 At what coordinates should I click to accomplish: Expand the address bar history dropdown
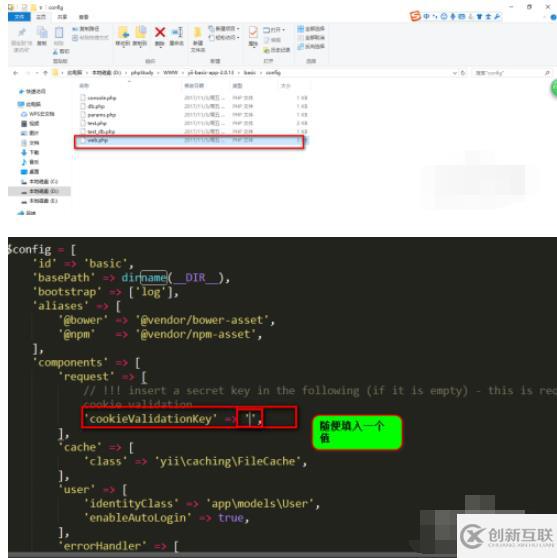pyautogui.click(x=454, y=73)
